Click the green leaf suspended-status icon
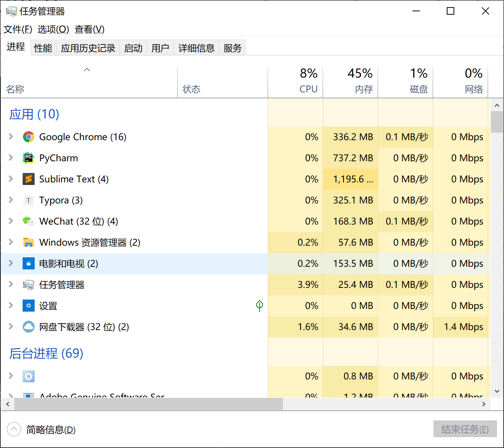 coord(260,306)
